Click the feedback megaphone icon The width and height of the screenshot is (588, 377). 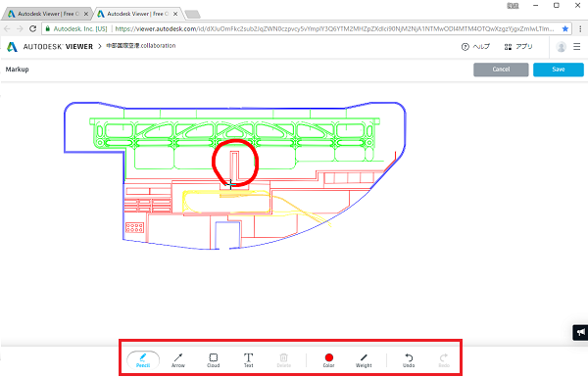[580, 332]
